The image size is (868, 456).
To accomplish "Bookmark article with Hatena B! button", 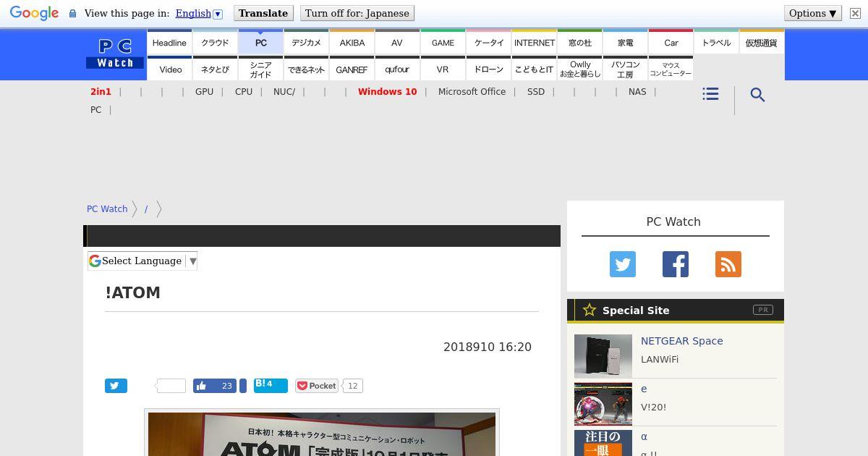I will (271, 385).
